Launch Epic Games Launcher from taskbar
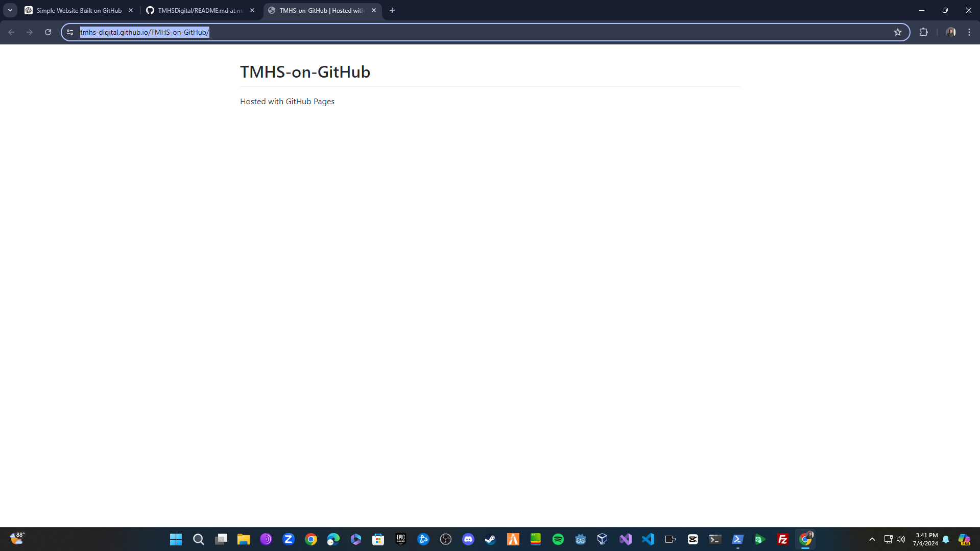The height and width of the screenshot is (551, 980). (401, 539)
